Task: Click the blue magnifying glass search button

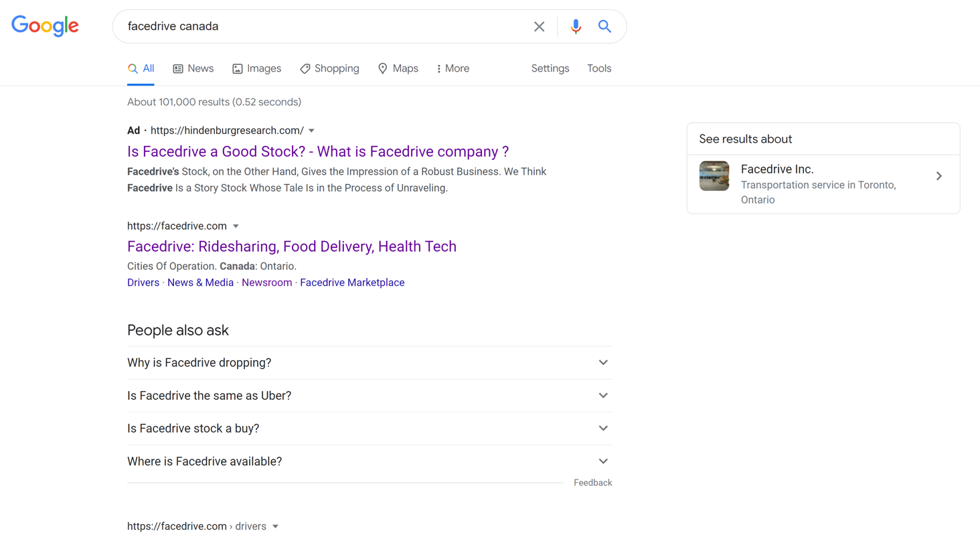Action: click(x=604, y=27)
